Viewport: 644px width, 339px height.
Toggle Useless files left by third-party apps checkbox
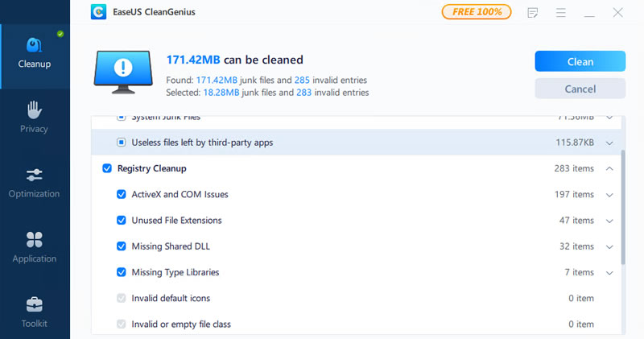click(x=122, y=143)
